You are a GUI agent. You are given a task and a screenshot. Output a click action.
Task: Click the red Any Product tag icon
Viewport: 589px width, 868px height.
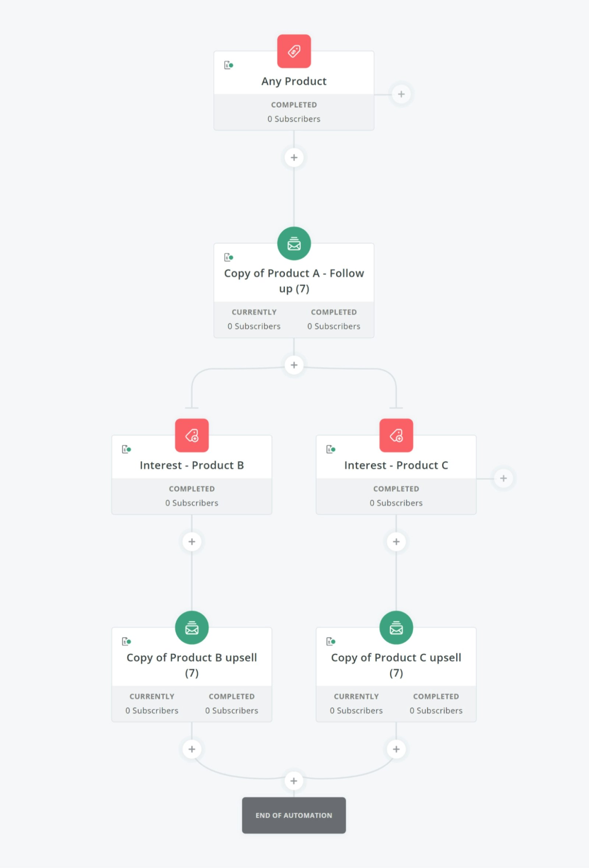point(294,51)
